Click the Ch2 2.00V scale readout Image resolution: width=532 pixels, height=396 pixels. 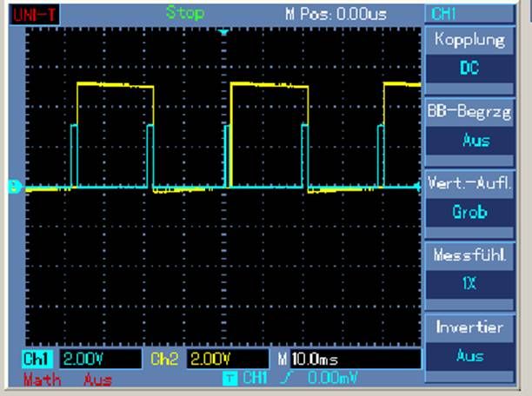pos(228,359)
